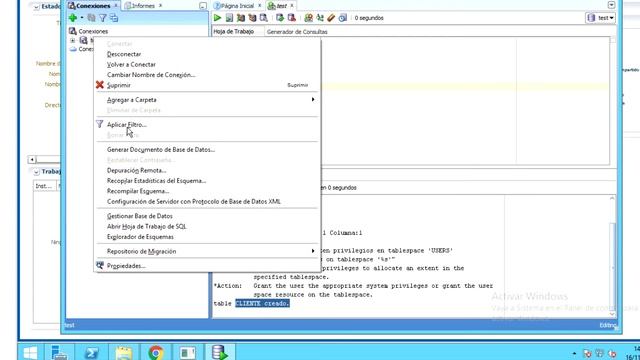
Task: Close the test worksheet tab
Action: (292, 5)
